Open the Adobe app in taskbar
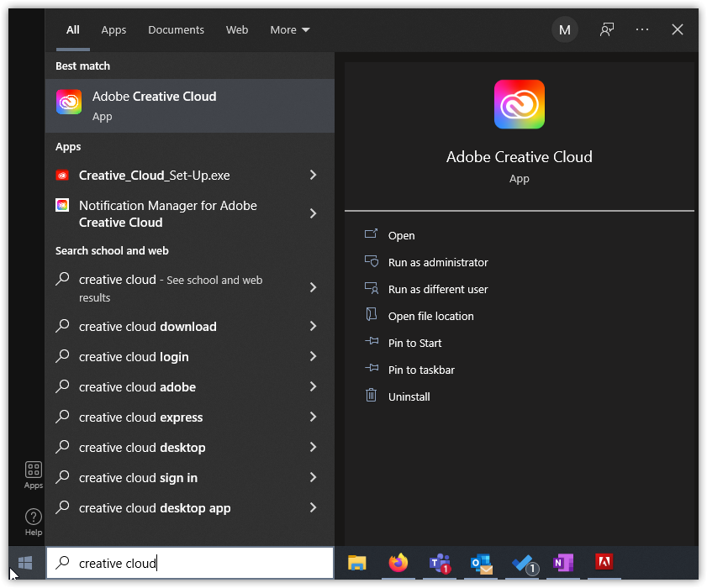 [604, 562]
